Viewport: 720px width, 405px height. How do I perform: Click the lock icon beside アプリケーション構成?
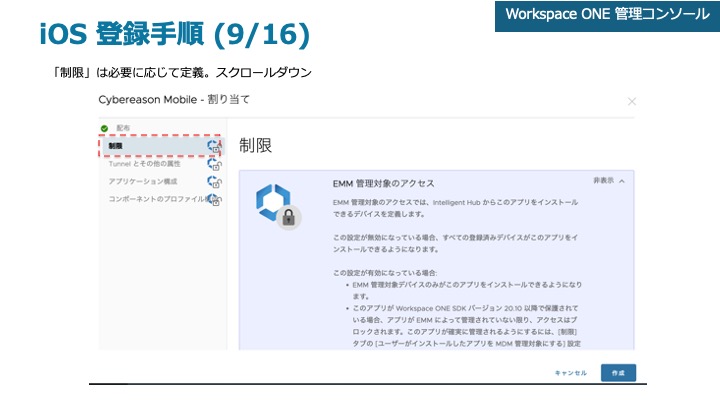[x=214, y=182]
